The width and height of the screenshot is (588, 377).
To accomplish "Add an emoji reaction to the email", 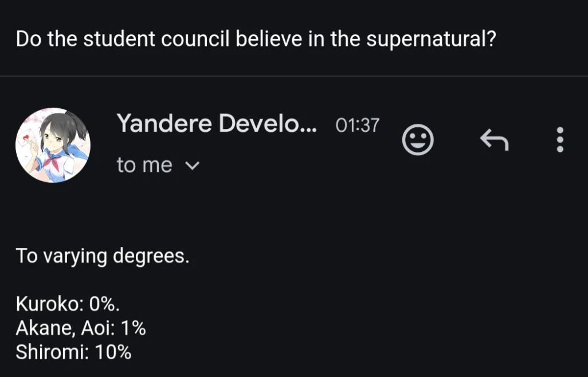I will (x=418, y=140).
